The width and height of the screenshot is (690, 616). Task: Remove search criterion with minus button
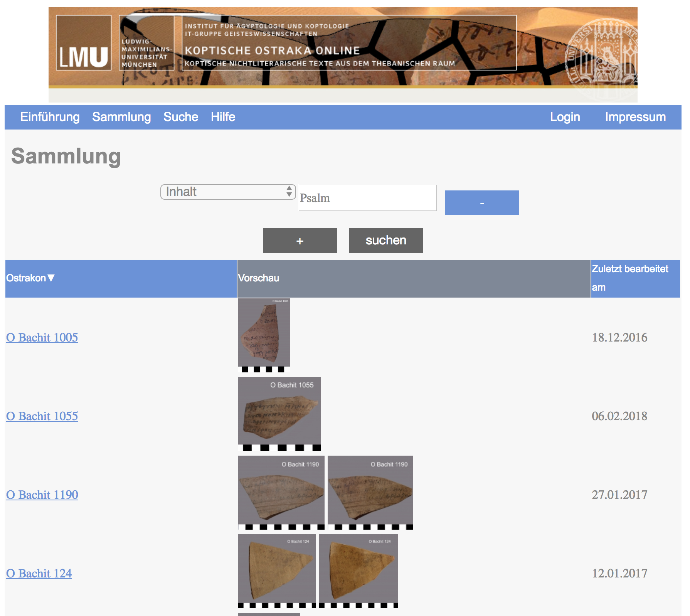[481, 203]
